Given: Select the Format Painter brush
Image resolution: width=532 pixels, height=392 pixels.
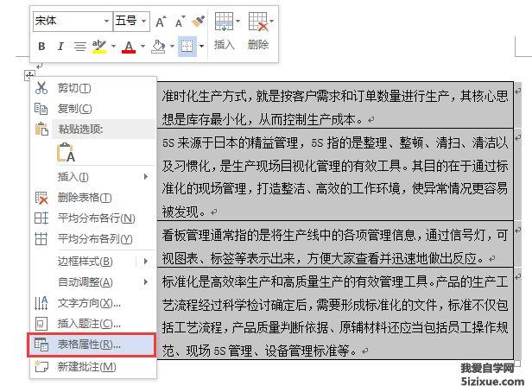Looking at the screenshot, I should (x=198, y=21).
